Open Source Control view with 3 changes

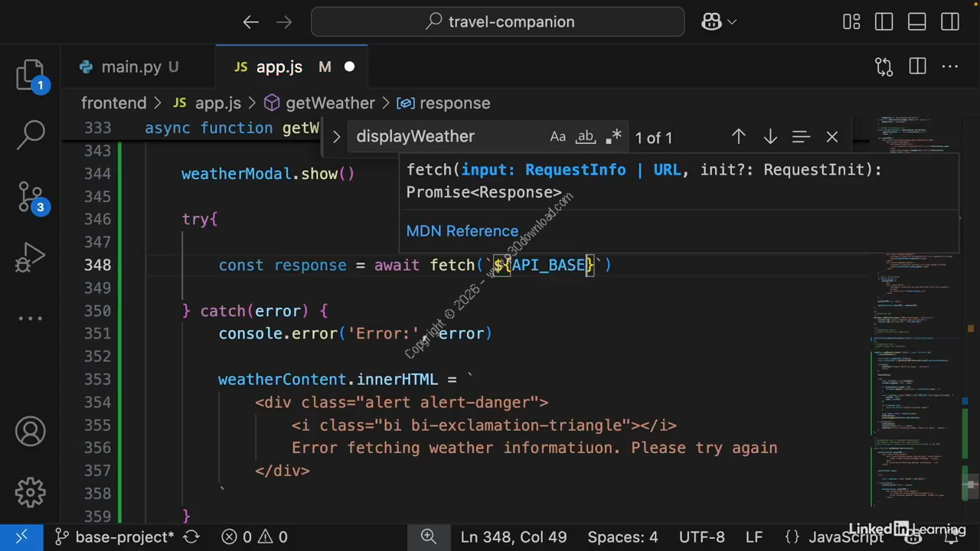point(31,197)
